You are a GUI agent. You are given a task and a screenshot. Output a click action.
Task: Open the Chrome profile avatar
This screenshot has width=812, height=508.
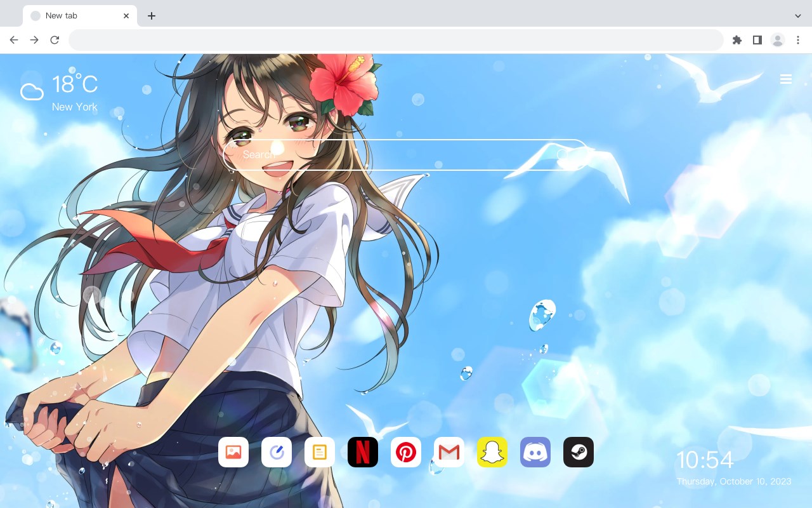click(778, 40)
